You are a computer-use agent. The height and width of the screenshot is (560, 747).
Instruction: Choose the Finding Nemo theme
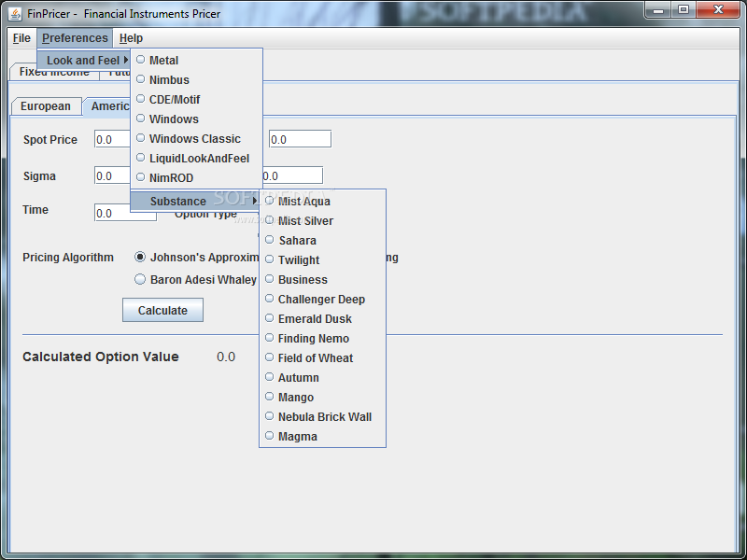click(322, 338)
